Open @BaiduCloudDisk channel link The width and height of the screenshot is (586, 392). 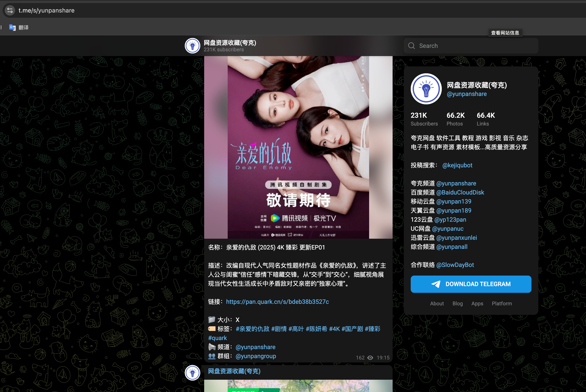coord(460,193)
